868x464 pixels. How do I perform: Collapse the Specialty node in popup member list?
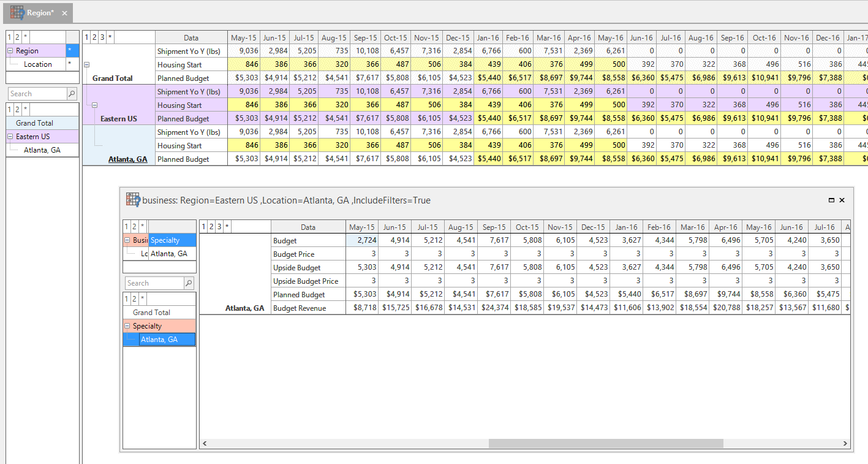pos(127,326)
